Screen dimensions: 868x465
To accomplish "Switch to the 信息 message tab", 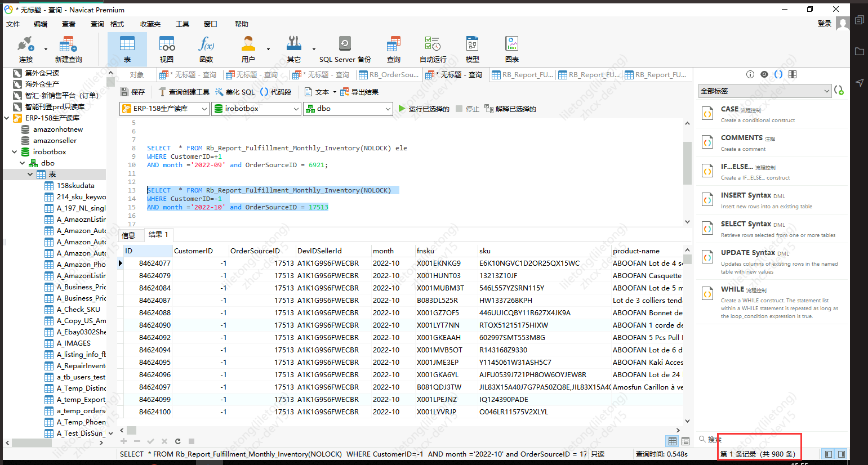I will point(129,235).
